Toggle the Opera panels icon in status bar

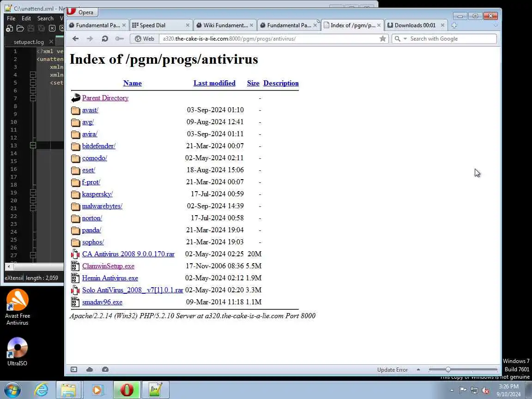pos(74,369)
